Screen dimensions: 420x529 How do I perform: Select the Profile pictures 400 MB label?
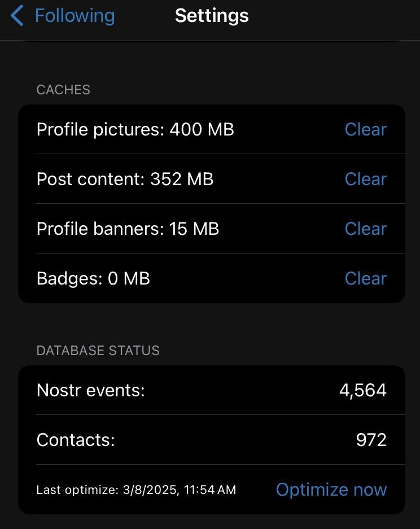pyautogui.click(x=135, y=129)
